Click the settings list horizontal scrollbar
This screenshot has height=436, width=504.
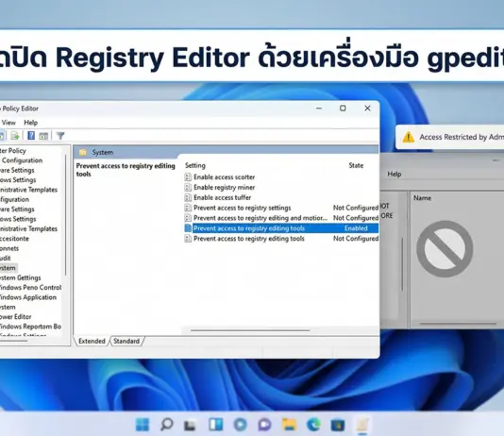250,330
